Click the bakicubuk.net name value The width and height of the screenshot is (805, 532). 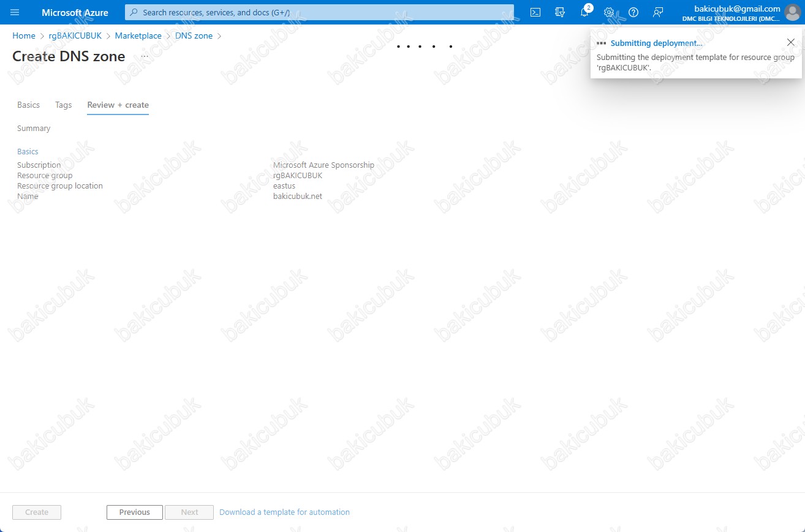click(298, 197)
